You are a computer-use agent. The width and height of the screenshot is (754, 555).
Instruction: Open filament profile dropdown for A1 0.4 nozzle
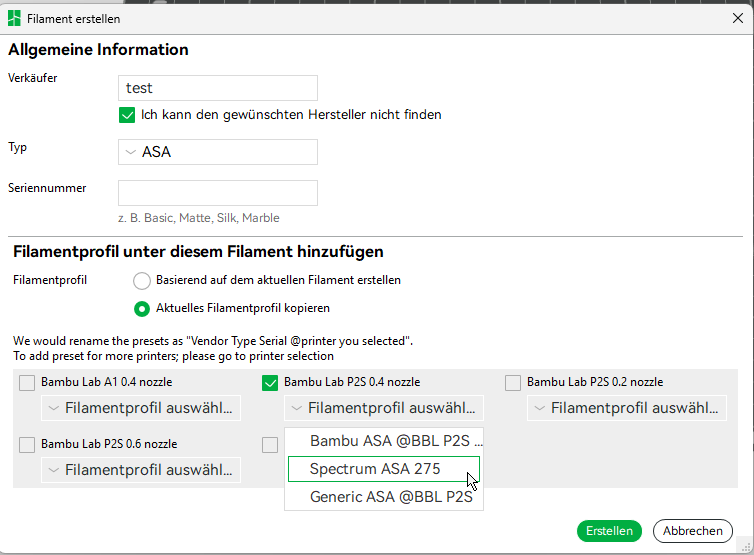click(140, 408)
